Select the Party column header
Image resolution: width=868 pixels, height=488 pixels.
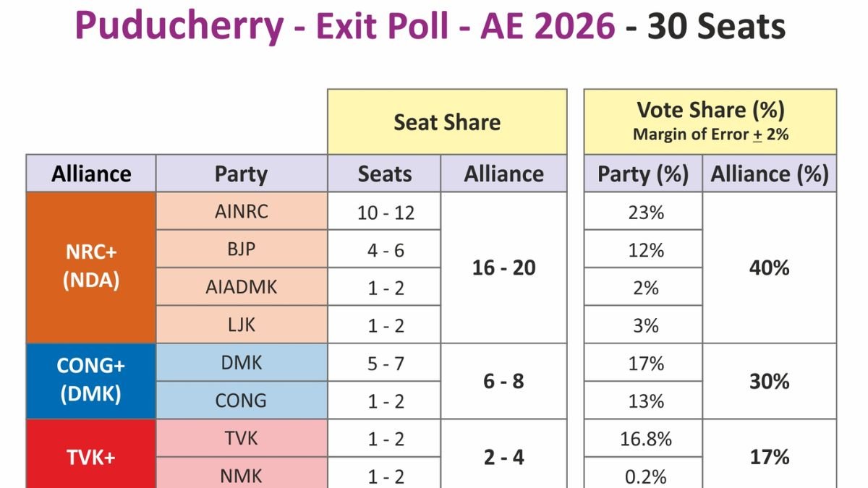tap(241, 174)
